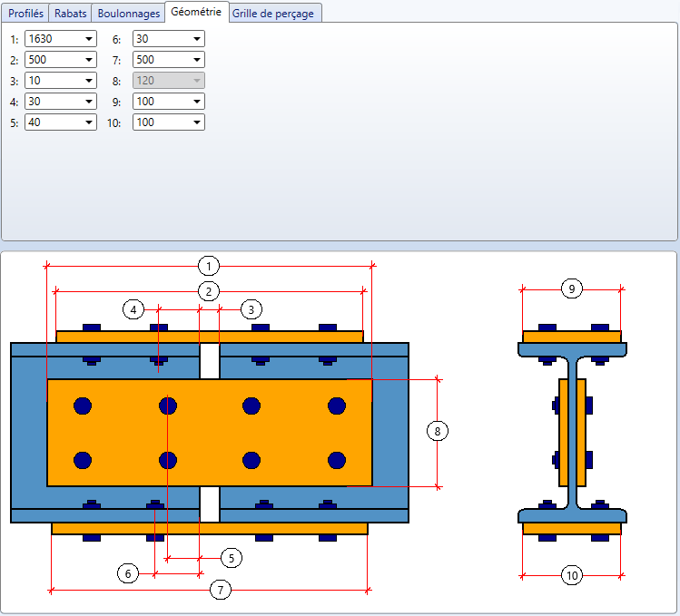The width and height of the screenshot is (680, 616).
Task: Select the Boulonnages tab
Action: pyautogui.click(x=128, y=13)
